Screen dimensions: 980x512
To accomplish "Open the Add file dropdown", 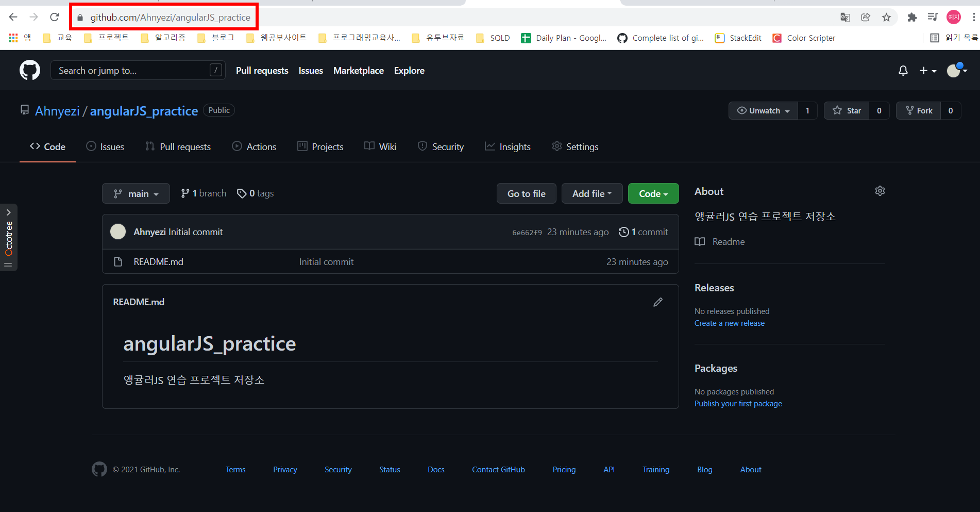I will pyautogui.click(x=592, y=193).
